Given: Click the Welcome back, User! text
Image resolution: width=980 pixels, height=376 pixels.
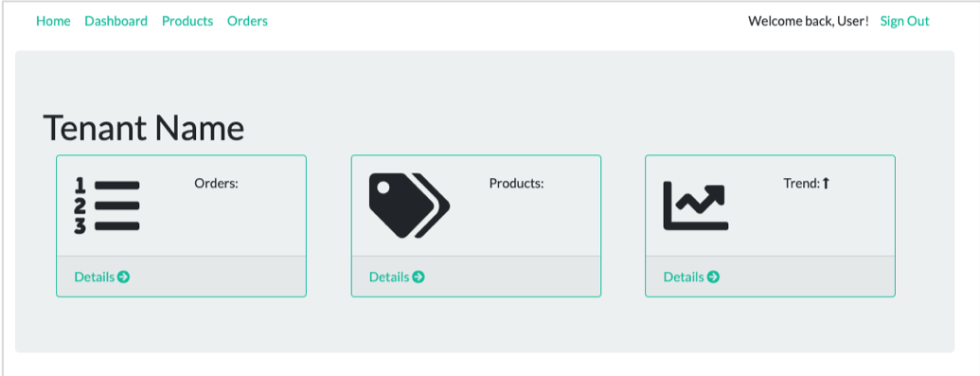Looking at the screenshot, I should [x=808, y=21].
